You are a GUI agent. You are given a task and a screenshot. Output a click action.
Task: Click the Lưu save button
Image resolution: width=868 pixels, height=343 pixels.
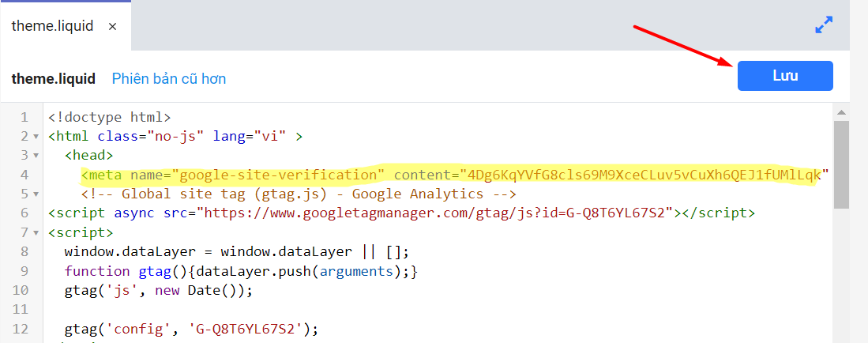784,76
